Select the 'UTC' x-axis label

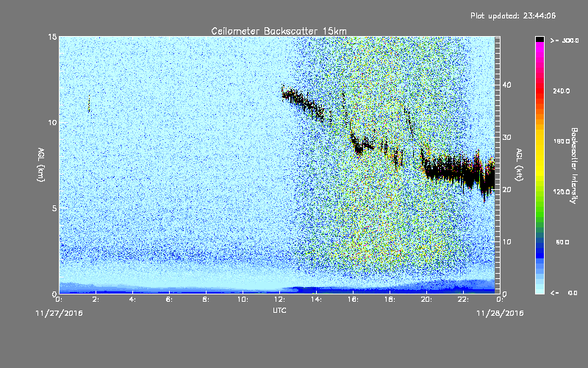tap(279, 311)
